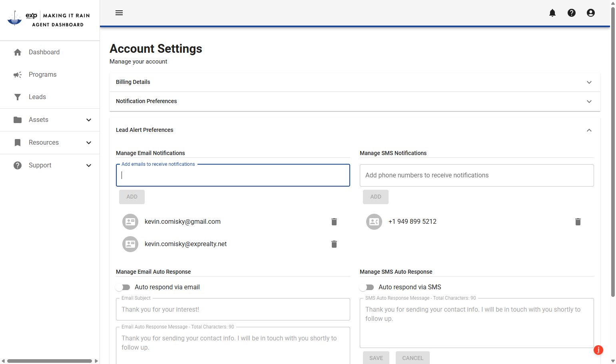Click the Assets folder icon
Screen dimensions: 616x364
click(x=18, y=120)
